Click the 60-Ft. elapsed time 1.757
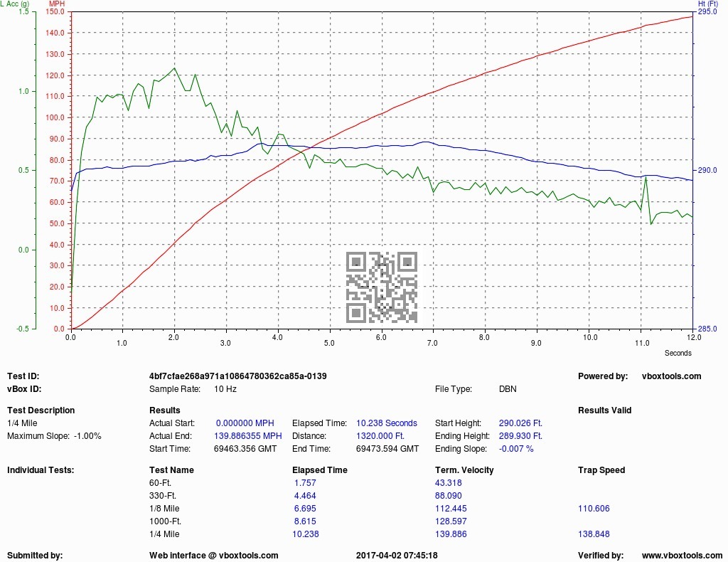This screenshot has width=728, height=562. (x=305, y=483)
